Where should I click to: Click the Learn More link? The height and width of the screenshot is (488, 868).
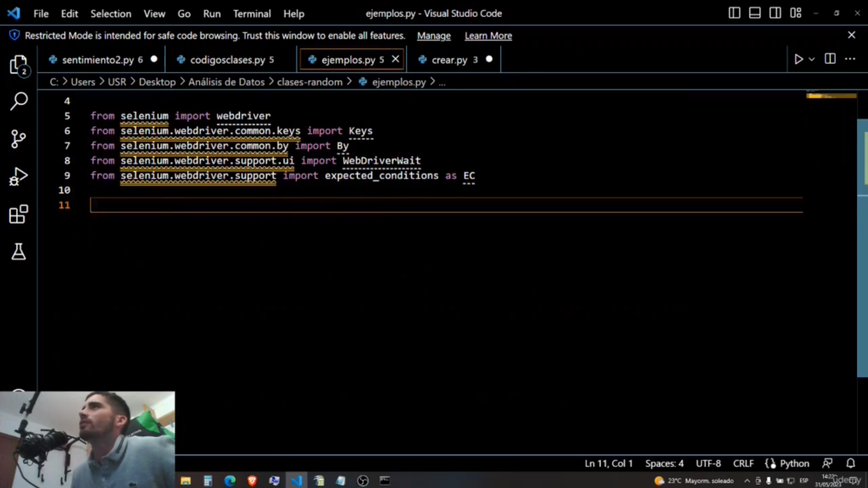pos(488,36)
